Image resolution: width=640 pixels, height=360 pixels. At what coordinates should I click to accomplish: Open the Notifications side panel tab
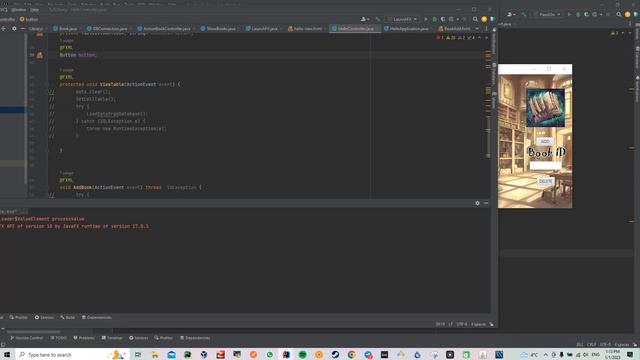coord(494,42)
